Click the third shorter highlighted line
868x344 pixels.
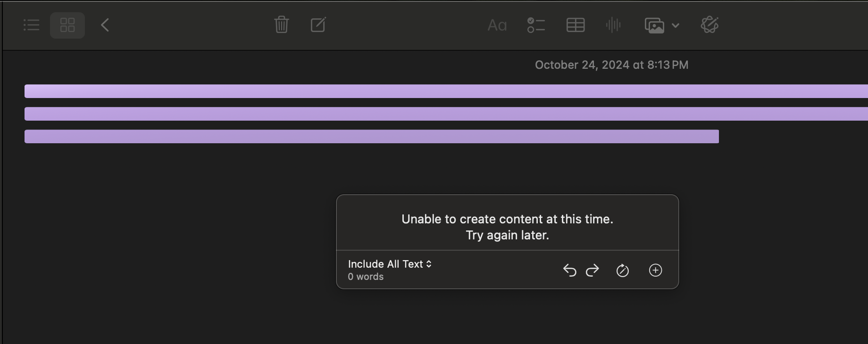tap(372, 136)
